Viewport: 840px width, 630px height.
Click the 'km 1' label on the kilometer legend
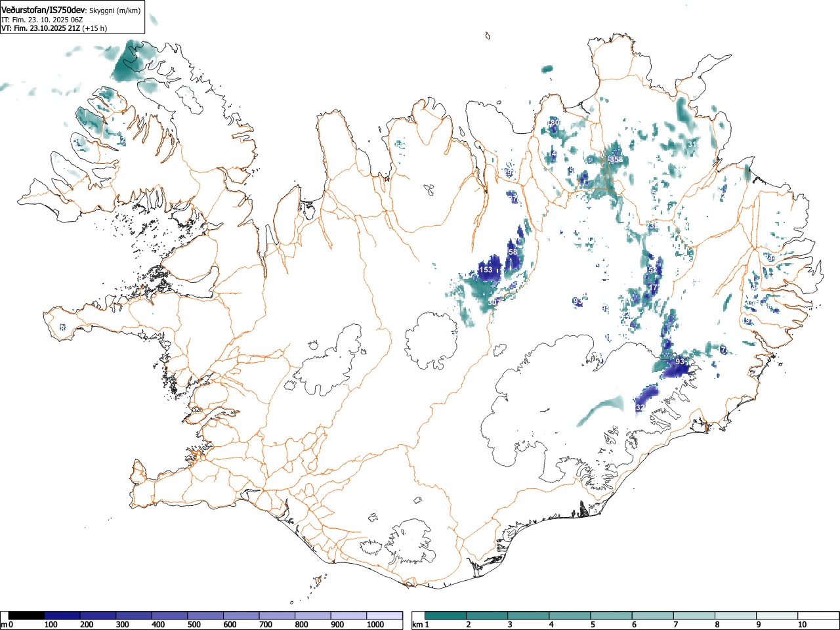tap(421, 625)
